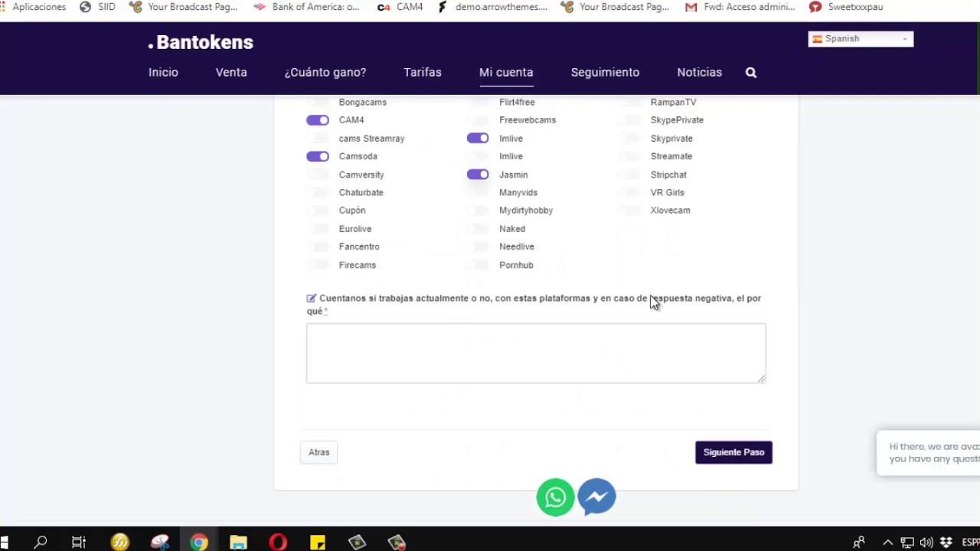Open the Sweetxxxpau bookmark

[x=846, y=7]
